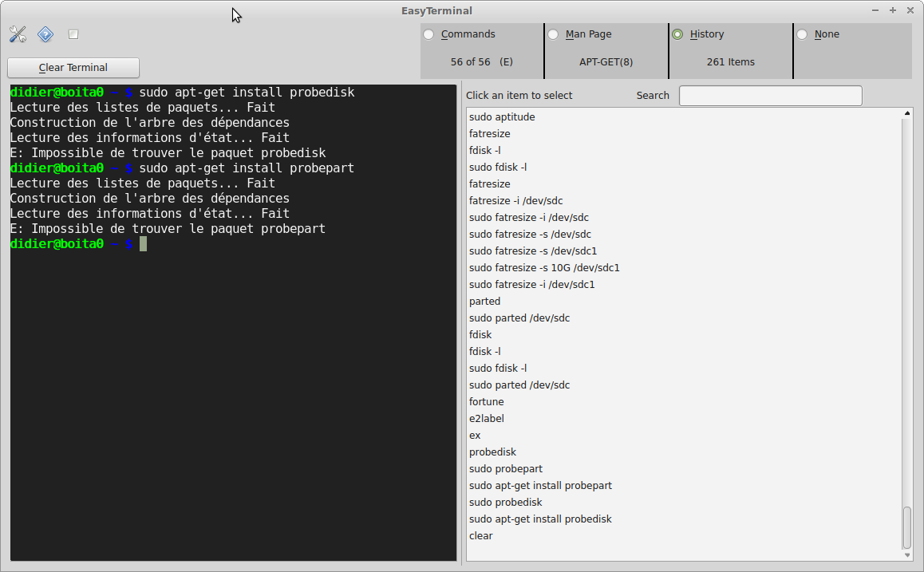Switch to the None radio option

pyautogui.click(x=803, y=34)
